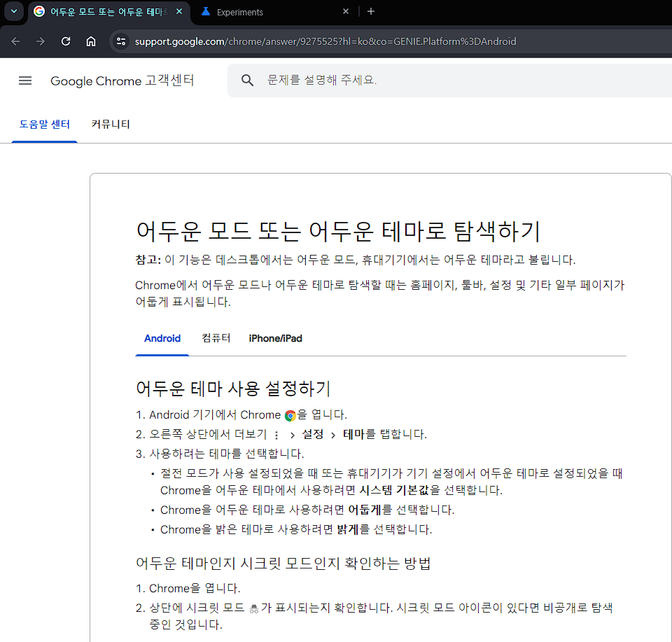Open the tab search dropdown arrow

click(14, 12)
